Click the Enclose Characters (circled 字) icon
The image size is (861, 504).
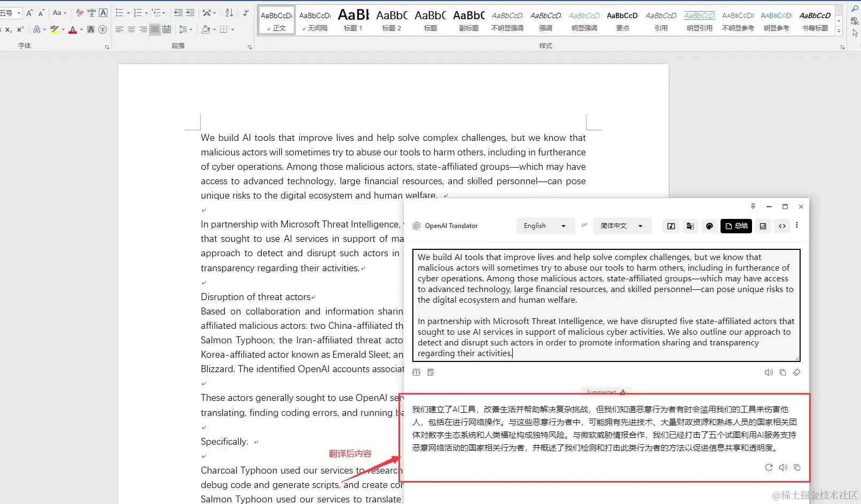point(103,29)
